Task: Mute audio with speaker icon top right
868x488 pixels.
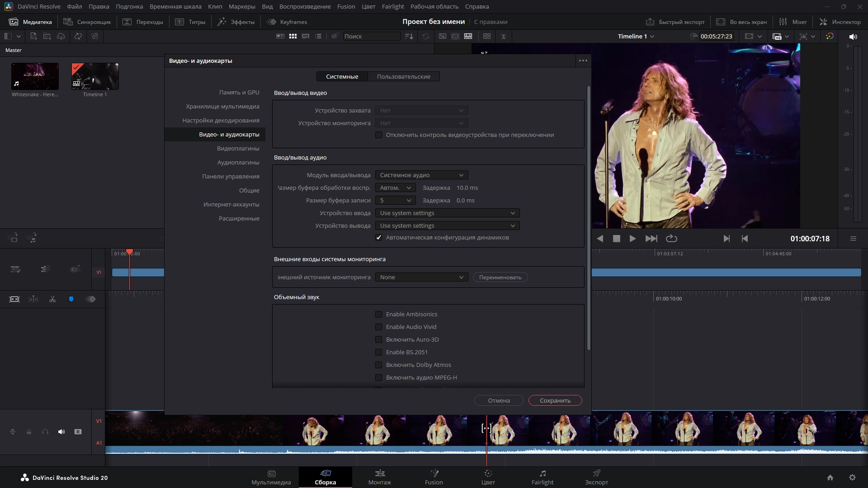Action: point(853,37)
